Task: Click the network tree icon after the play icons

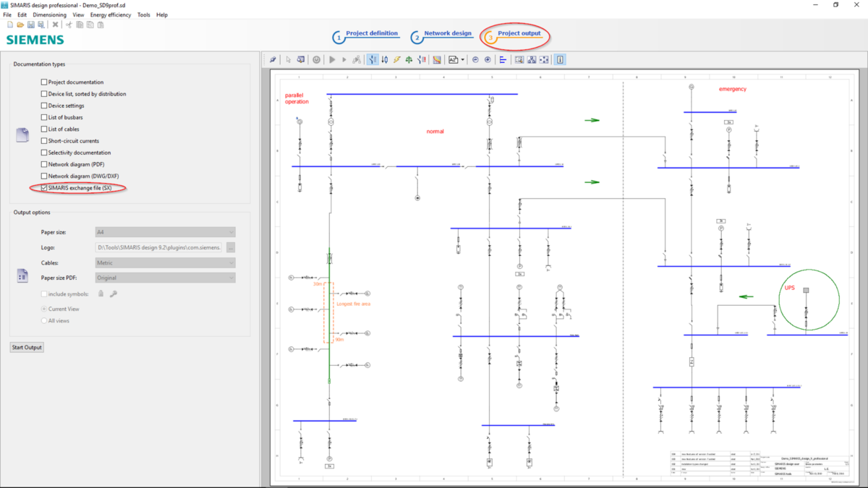Action: pos(357,59)
